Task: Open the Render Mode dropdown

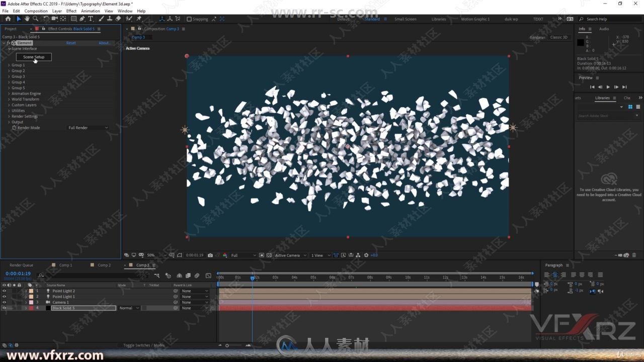Action: click(x=89, y=128)
